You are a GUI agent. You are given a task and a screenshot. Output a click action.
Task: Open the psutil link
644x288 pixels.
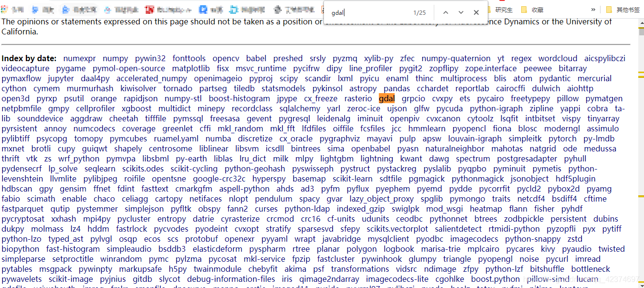point(74,98)
